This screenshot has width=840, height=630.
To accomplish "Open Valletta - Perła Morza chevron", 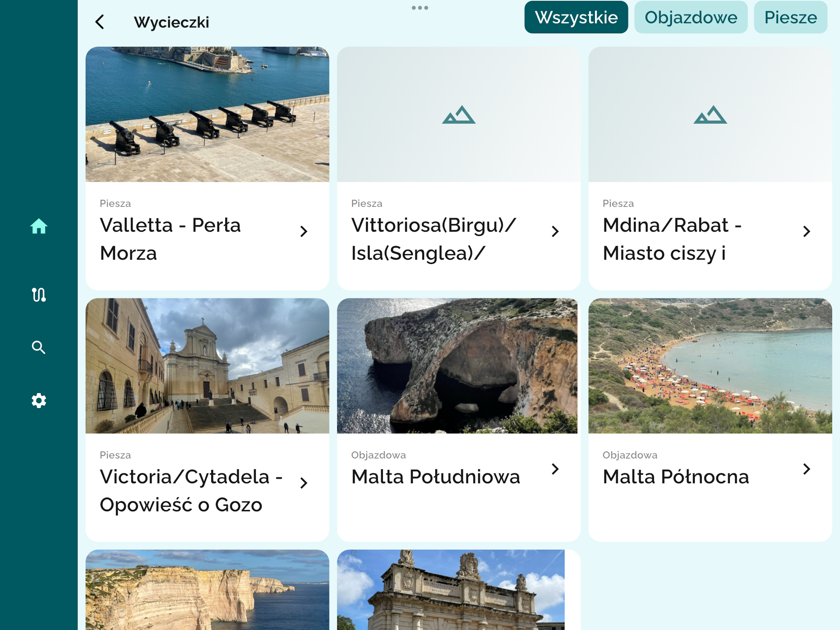I will [x=303, y=231].
